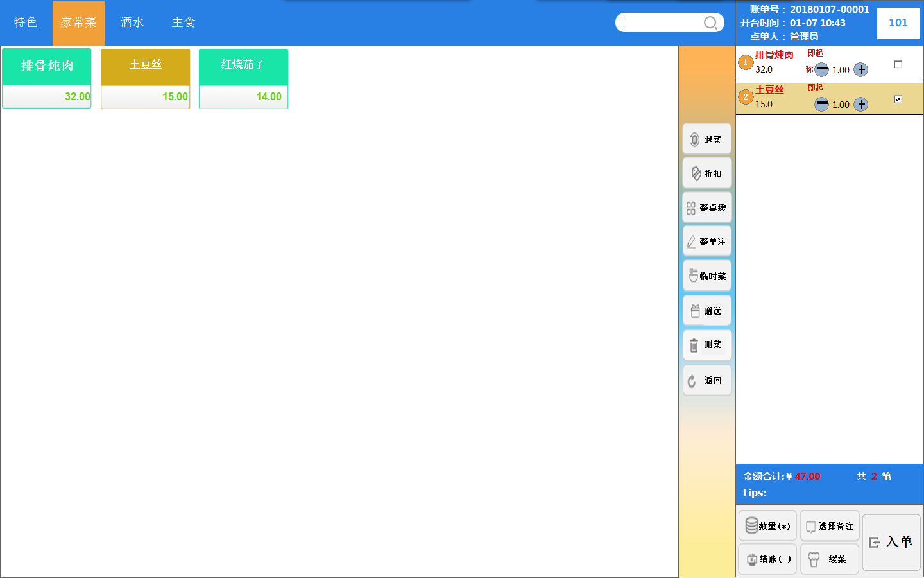Screen dimensions: 924x578
Task: Click the 返回 back arrow button
Action: click(x=706, y=381)
